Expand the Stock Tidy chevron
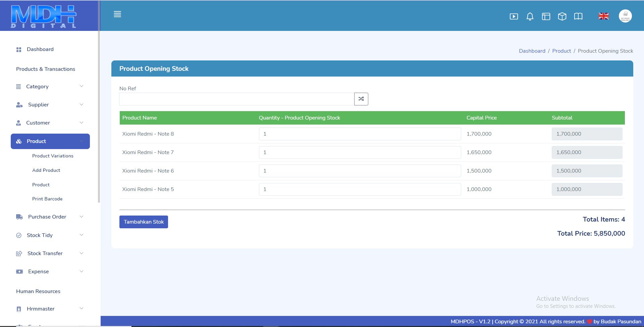Screen dimensions: 644x327 (x=82, y=235)
